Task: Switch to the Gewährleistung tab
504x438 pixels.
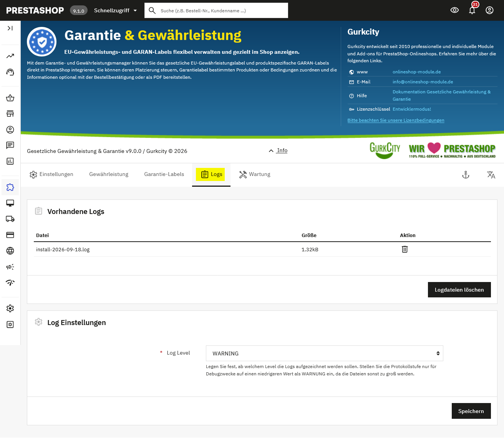Action: pos(109,174)
